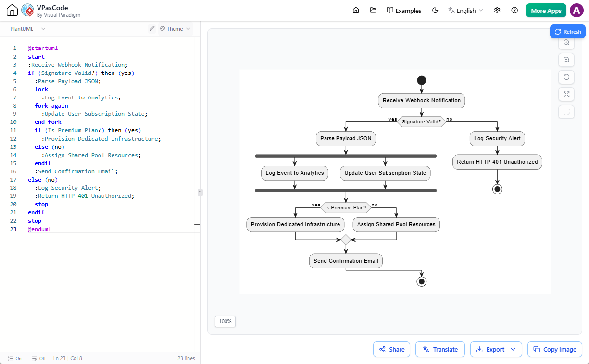This screenshot has height=364, width=589.
Task: Zoom in on the diagram preview
Action: coord(566,43)
